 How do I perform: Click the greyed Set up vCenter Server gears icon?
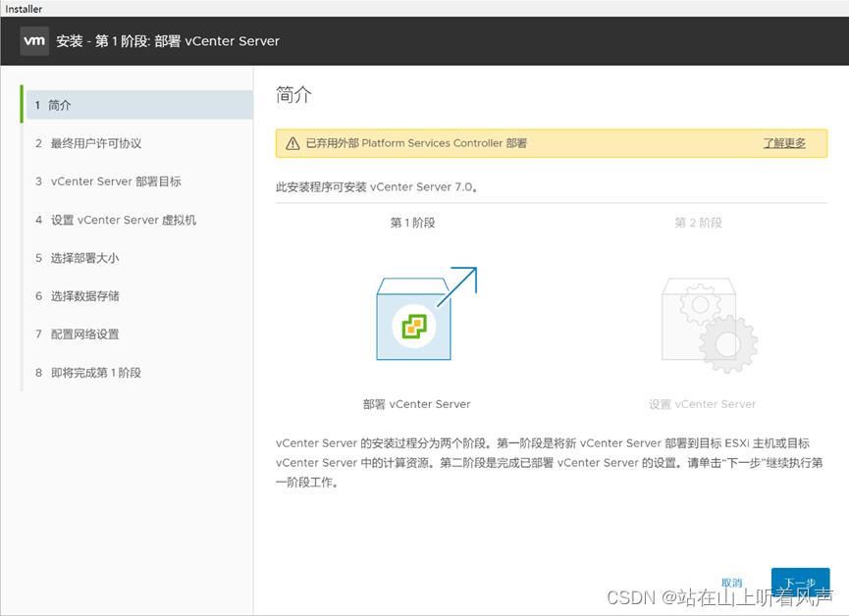pos(710,326)
